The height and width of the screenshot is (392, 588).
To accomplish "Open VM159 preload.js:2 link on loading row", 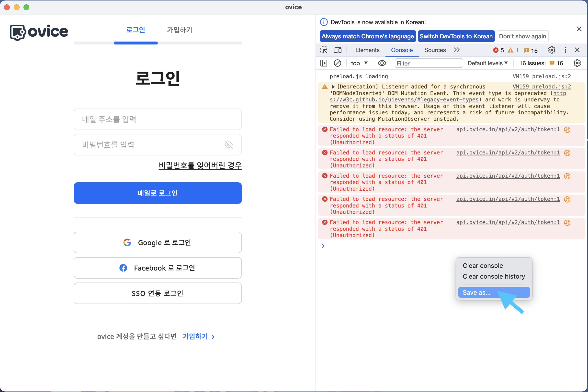I will pyautogui.click(x=542, y=76).
